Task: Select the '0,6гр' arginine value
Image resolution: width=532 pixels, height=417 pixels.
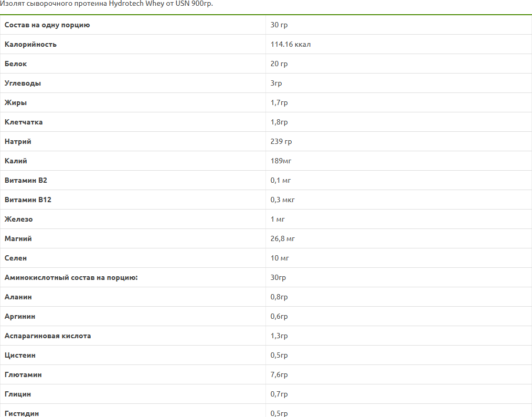Action: pyautogui.click(x=279, y=317)
